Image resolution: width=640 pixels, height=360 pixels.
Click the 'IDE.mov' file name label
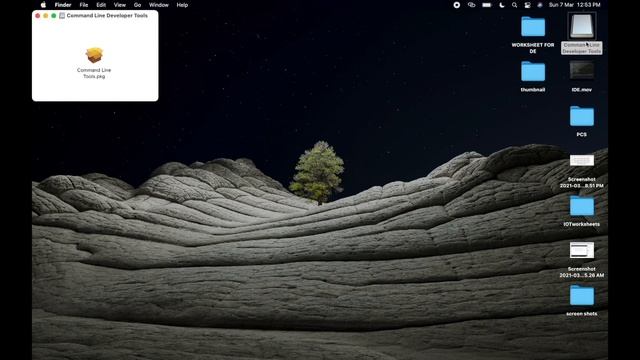coord(582,89)
